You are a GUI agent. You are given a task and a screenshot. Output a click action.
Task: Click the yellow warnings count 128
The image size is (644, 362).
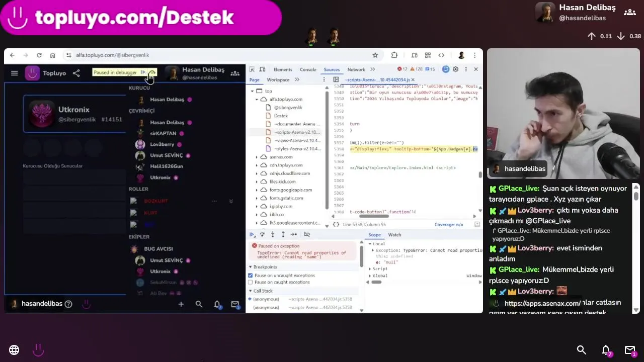416,69
